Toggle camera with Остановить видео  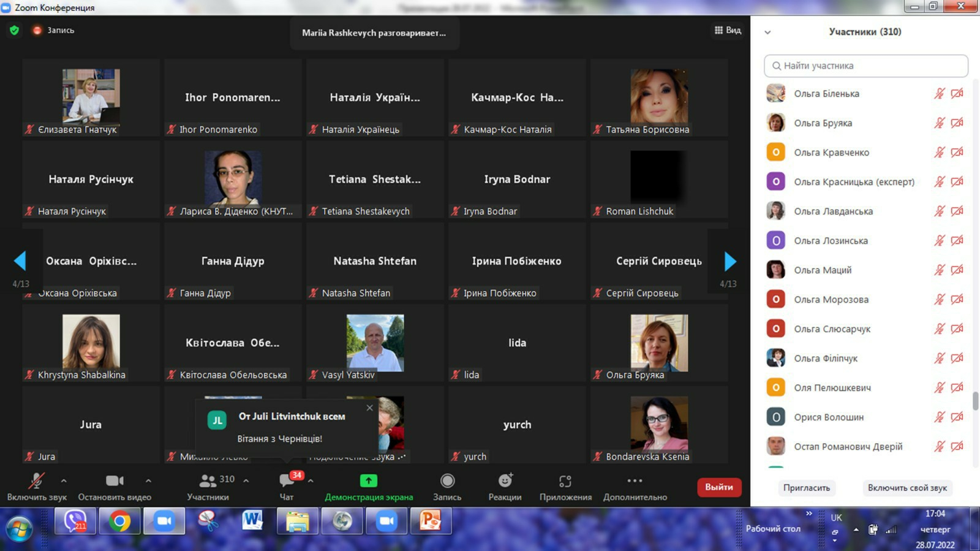tap(114, 481)
